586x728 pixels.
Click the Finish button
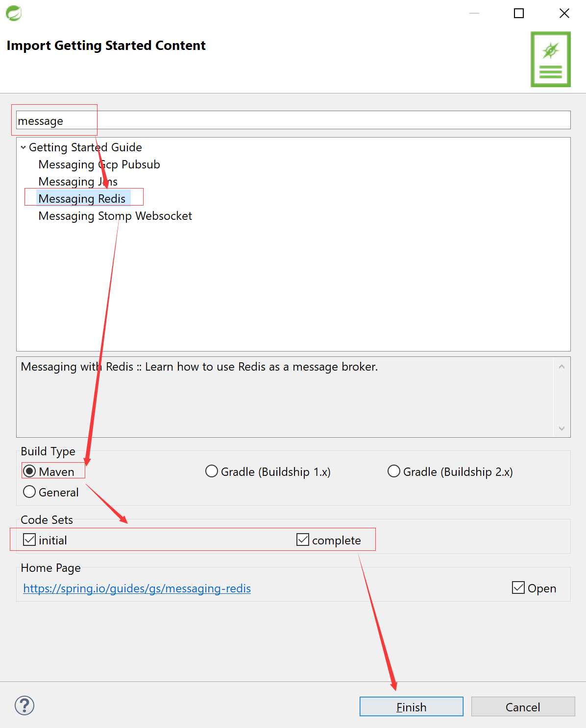click(412, 706)
